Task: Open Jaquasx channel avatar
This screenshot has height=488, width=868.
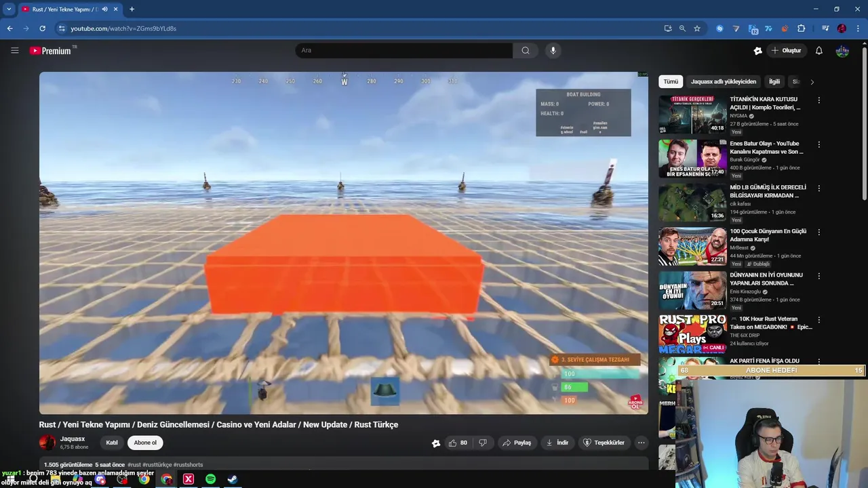Action: pyautogui.click(x=47, y=443)
